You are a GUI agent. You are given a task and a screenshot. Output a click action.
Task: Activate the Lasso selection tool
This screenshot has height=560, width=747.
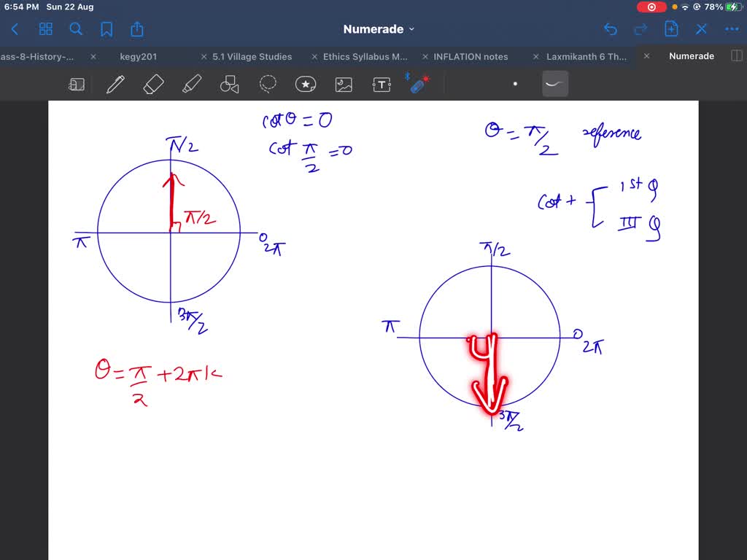268,84
